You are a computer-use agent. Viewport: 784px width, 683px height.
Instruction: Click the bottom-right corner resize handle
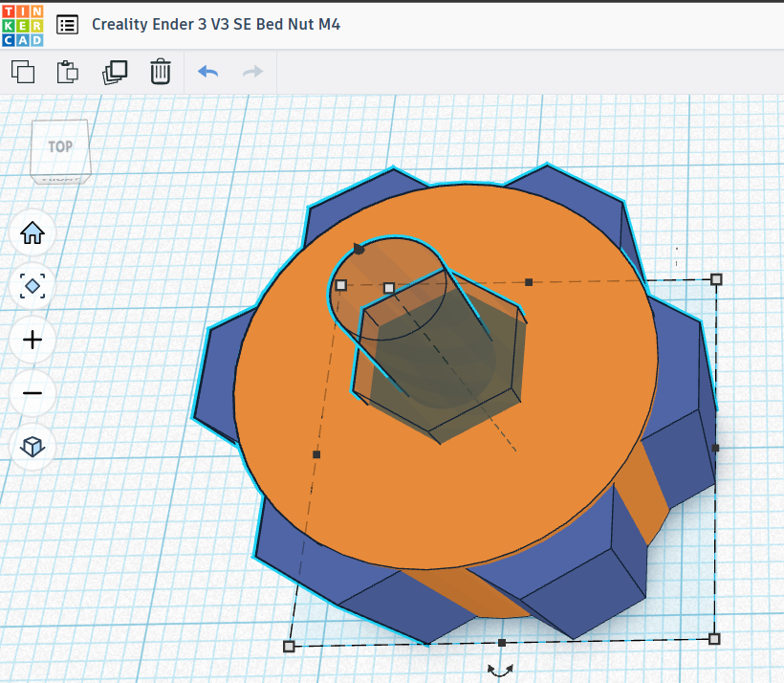click(714, 639)
